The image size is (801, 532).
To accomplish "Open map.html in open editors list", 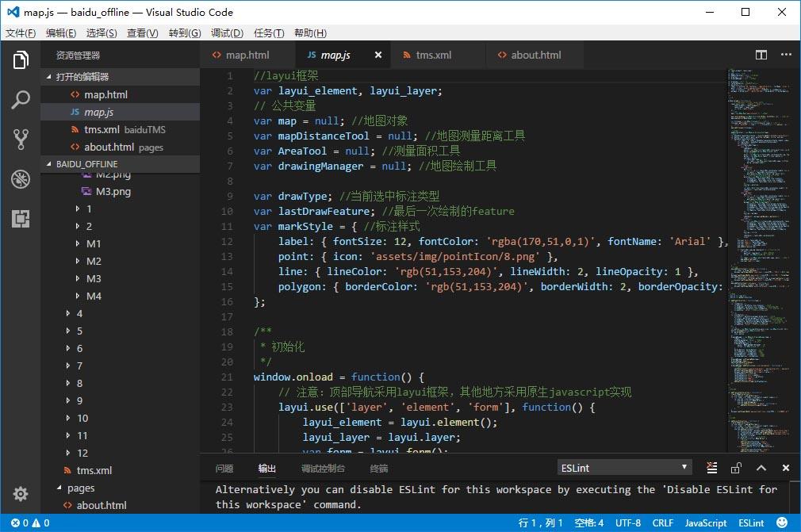I will (x=120, y=94).
